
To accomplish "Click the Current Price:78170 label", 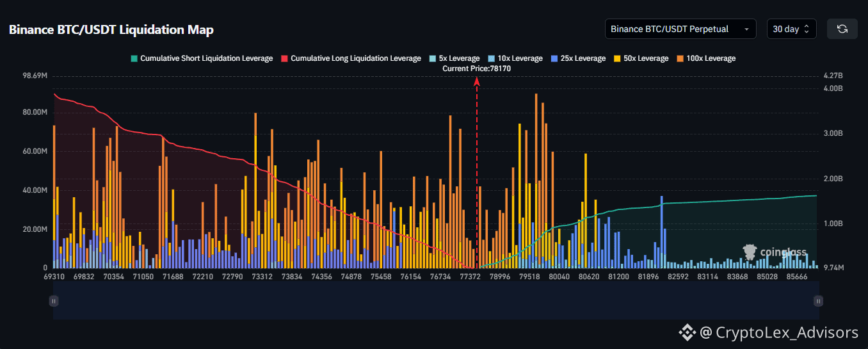I will [x=476, y=69].
